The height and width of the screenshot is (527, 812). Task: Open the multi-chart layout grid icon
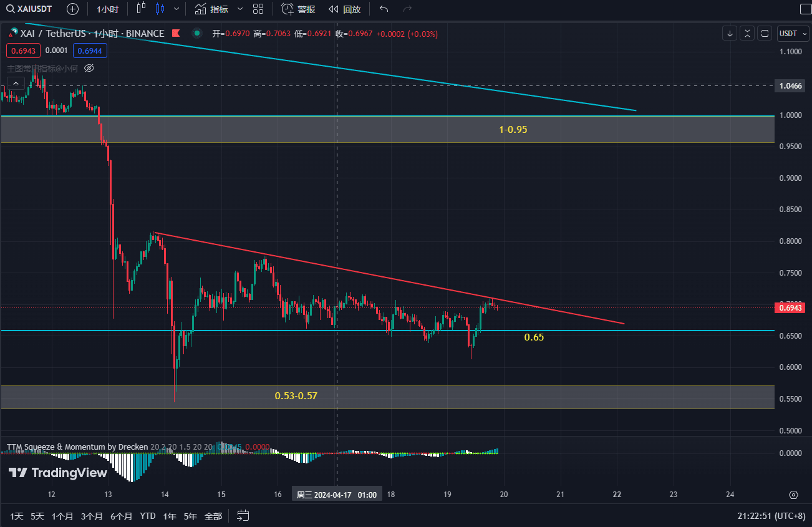tap(258, 9)
